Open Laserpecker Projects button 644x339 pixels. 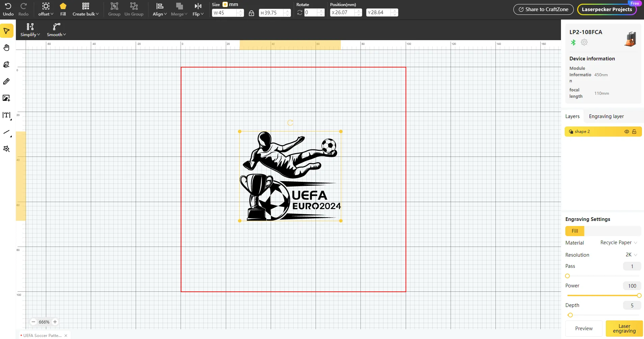point(607,9)
